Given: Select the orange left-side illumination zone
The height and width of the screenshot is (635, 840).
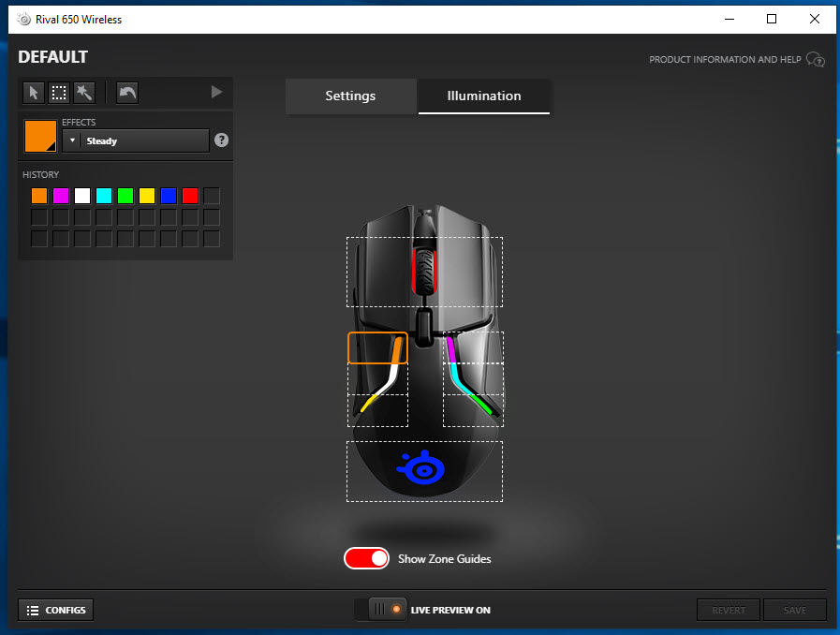Looking at the screenshot, I should [x=377, y=347].
